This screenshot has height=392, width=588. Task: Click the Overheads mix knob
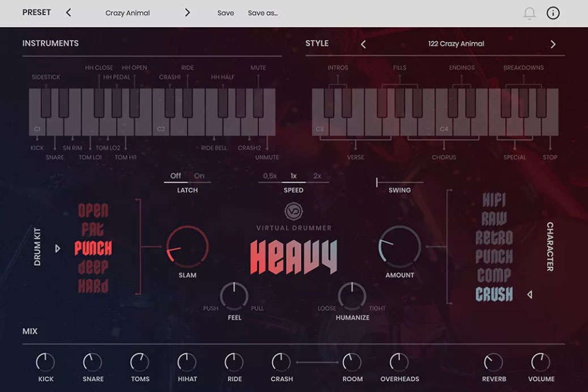[399, 363]
